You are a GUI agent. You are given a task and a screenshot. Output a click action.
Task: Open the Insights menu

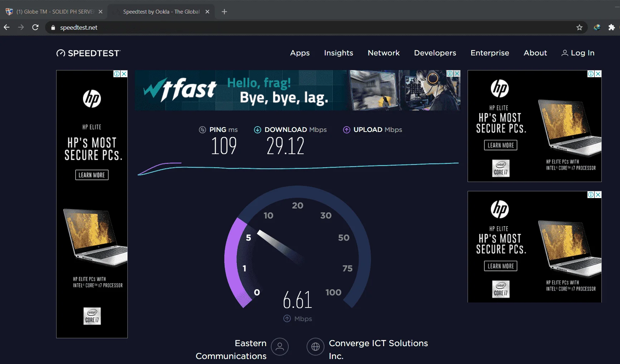click(x=338, y=53)
